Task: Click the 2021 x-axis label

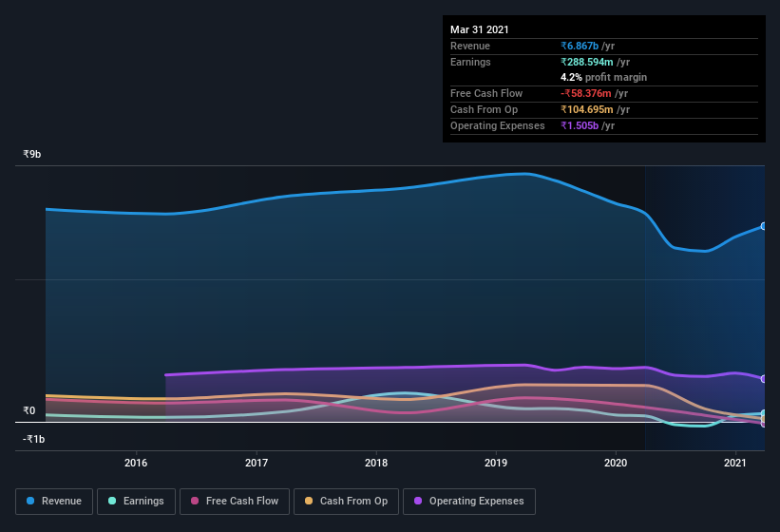Action: pos(735,463)
